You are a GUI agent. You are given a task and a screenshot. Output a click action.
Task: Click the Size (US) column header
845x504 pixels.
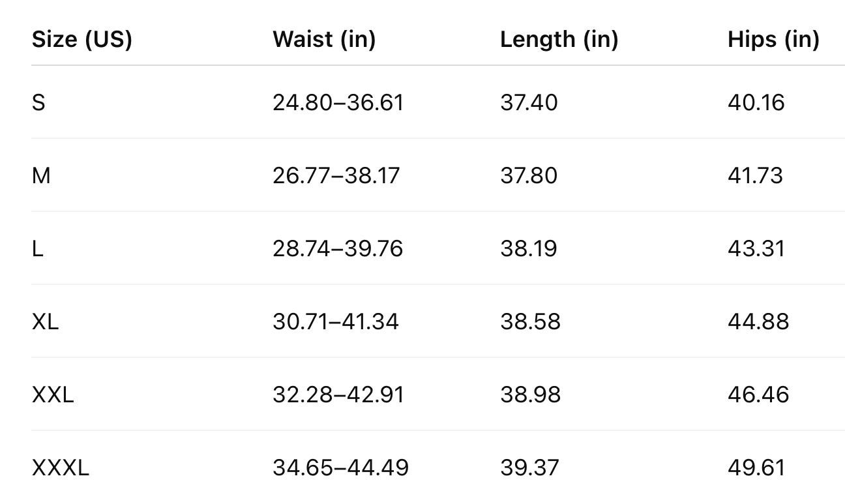coord(82,39)
